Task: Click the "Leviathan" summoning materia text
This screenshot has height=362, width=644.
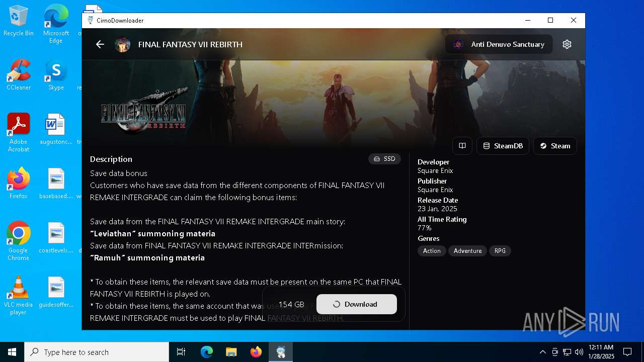Action: 152,233
